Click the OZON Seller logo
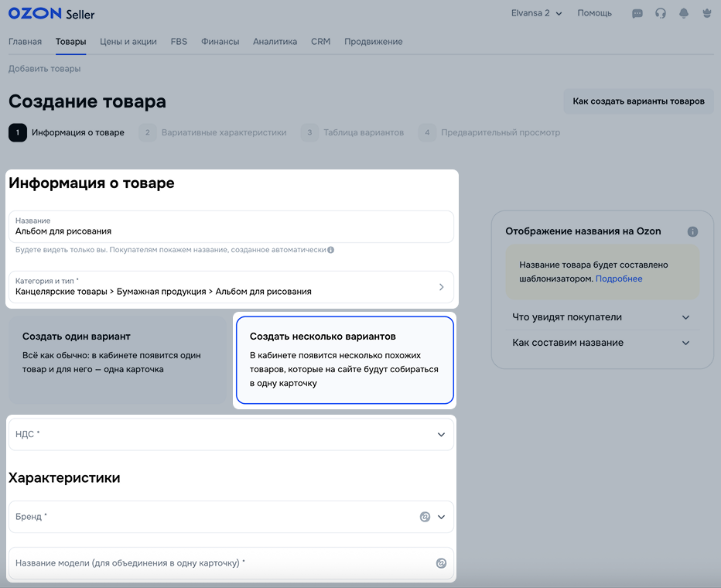Image resolution: width=721 pixels, height=588 pixels. tap(52, 13)
